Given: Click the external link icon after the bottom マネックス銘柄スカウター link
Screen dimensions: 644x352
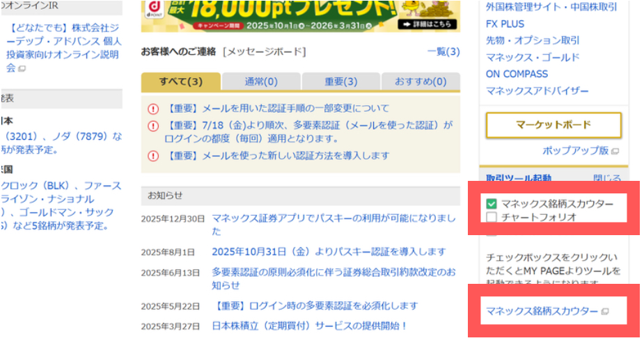Looking at the screenshot, I should pos(604,312).
